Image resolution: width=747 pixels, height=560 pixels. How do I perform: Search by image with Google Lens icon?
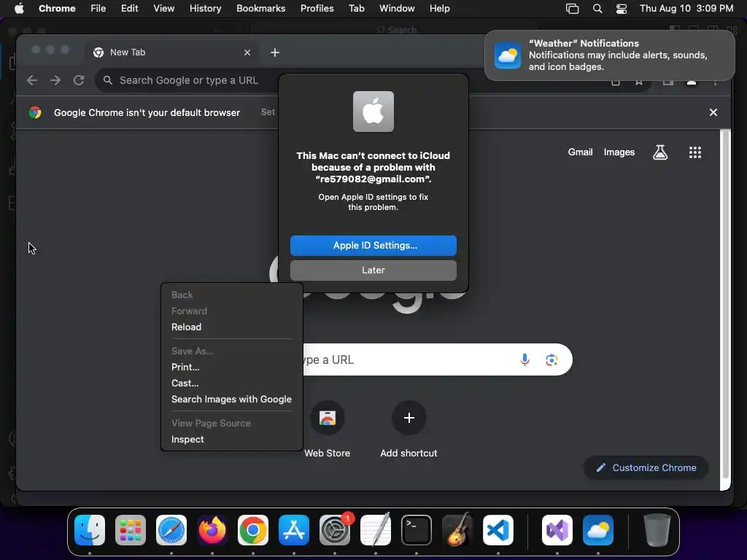click(x=551, y=360)
